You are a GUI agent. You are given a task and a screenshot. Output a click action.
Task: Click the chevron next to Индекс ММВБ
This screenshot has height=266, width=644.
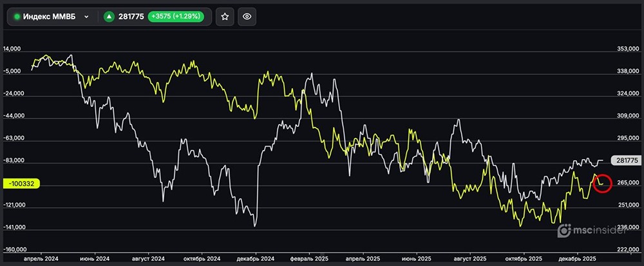(x=86, y=17)
